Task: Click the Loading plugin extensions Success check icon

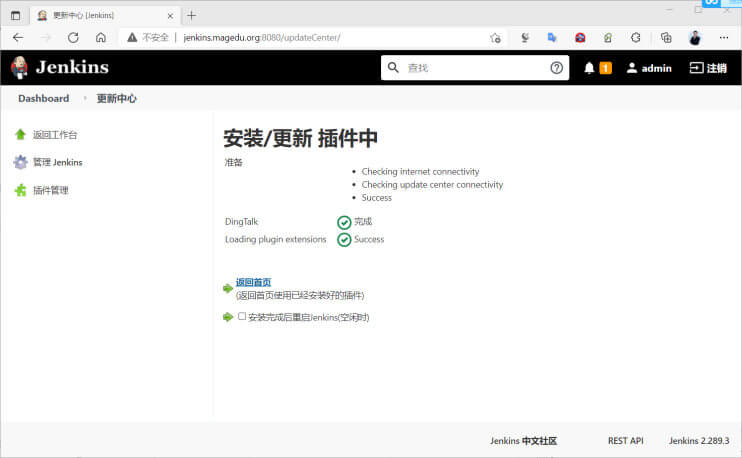Action: (344, 240)
